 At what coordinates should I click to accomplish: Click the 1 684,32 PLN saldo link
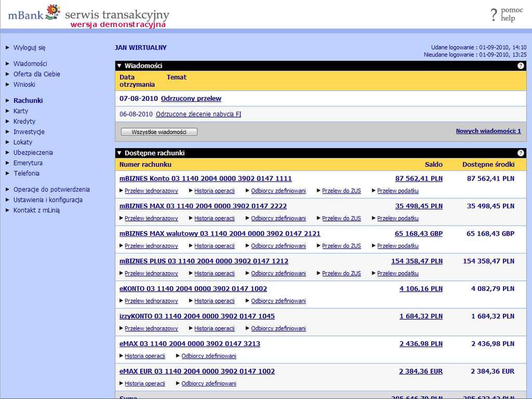[421, 316]
